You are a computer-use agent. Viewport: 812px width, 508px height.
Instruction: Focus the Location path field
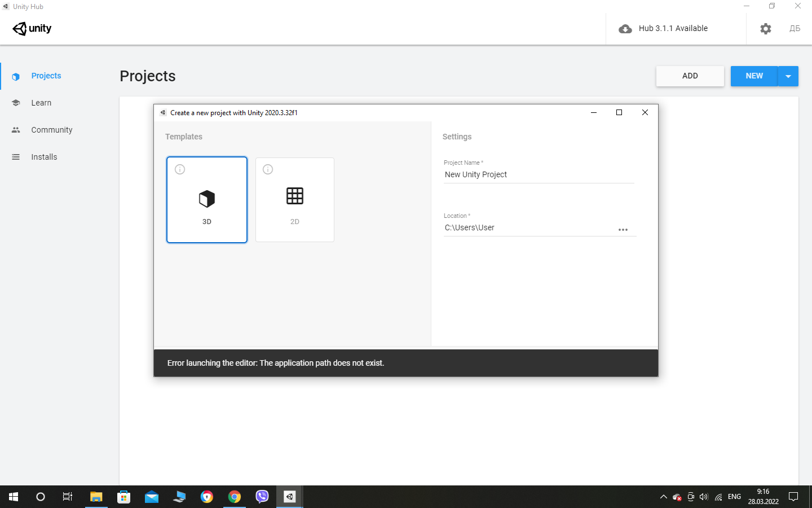(x=529, y=228)
